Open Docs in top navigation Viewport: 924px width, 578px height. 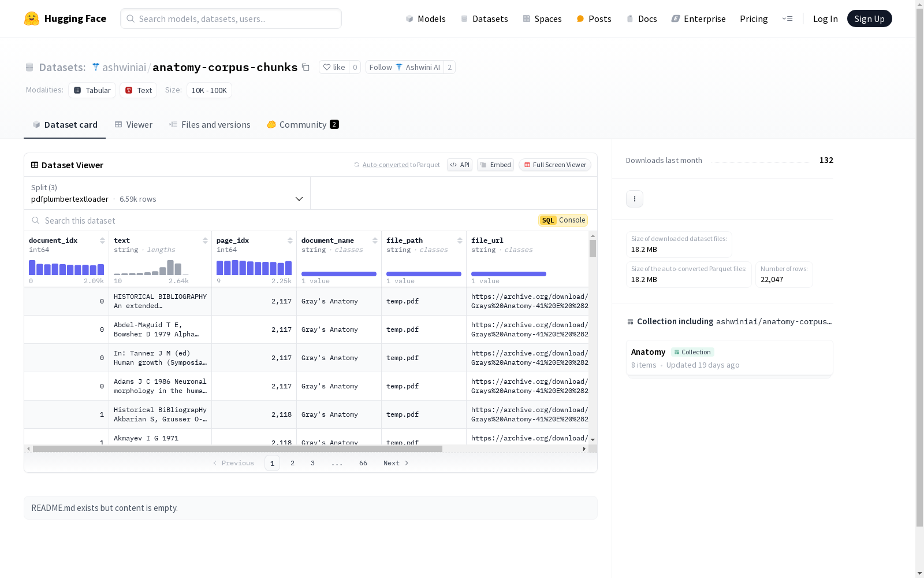click(x=642, y=18)
